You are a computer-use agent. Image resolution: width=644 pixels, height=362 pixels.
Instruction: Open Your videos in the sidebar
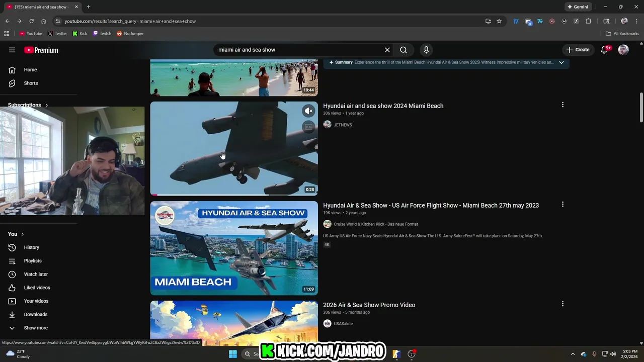point(36,301)
